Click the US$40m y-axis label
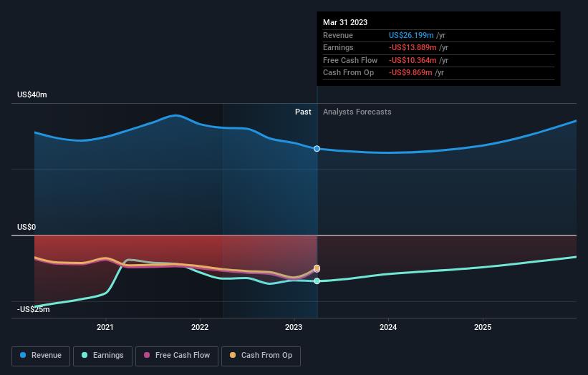Image resolution: width=588 pixels, height=375 pixels. pyautogui.click(x=32, y=94)
